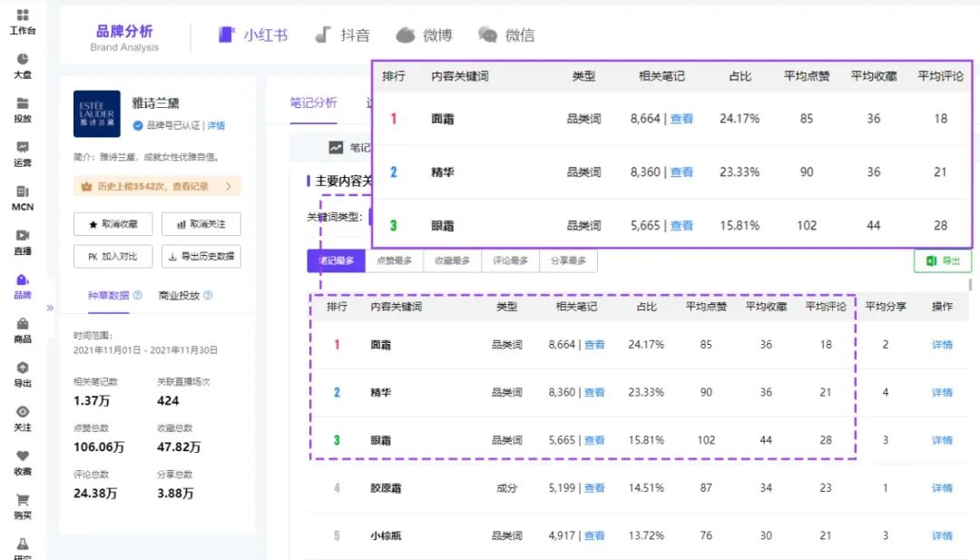
Task: Click the 1.37万 related notes value
Action: tap(92, 400)
